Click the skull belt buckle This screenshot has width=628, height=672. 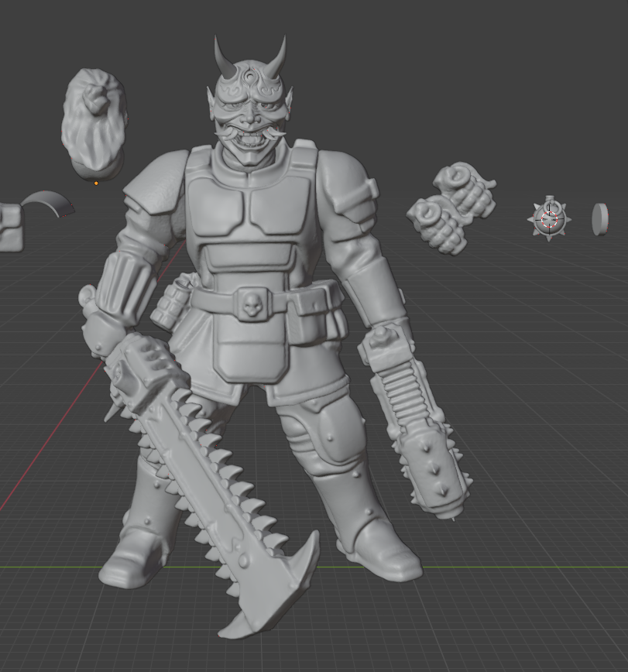pyautogui.click(x=252, y=303)
